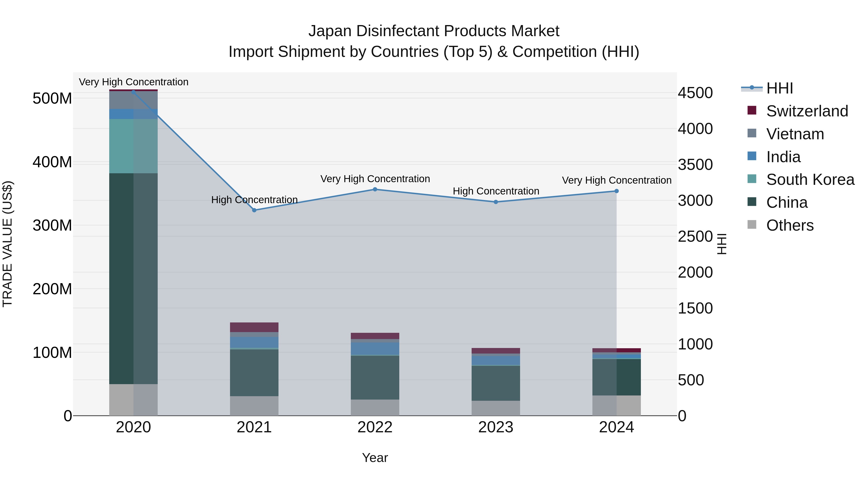Click the 300M trade value axis tick
Screen dimensions: 868x488
[52, 225]
